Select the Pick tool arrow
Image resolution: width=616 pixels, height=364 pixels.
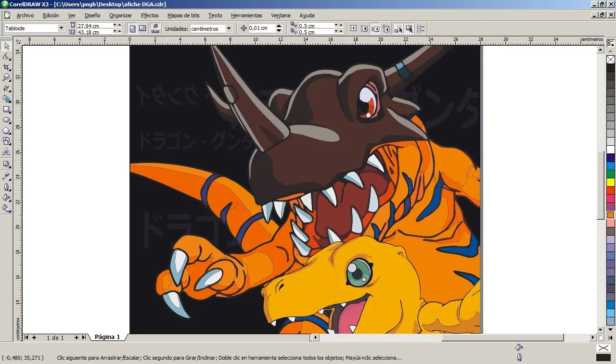point(6,46)
